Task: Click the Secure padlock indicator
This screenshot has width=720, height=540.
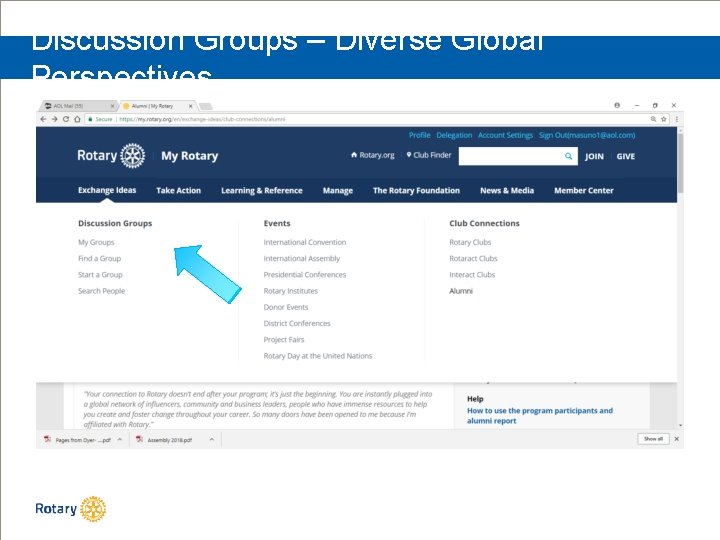Action: click(100, 119)
